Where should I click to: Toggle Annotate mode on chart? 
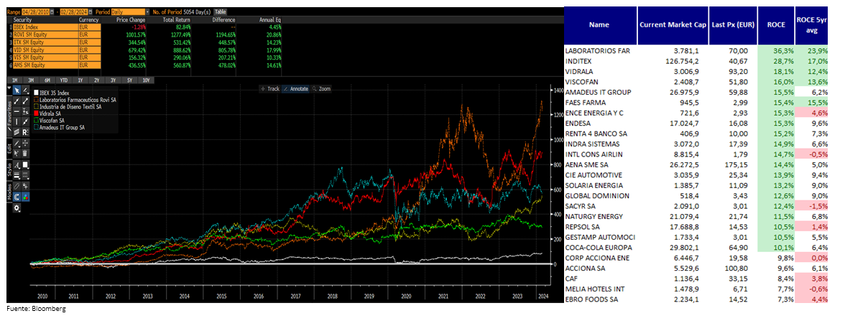coord(296,88)
